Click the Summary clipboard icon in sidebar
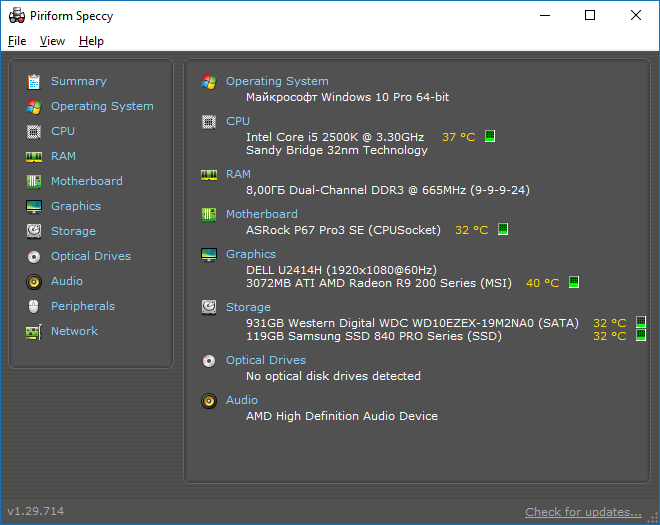Viewport: 660px width, 525px height. [34, 82]
